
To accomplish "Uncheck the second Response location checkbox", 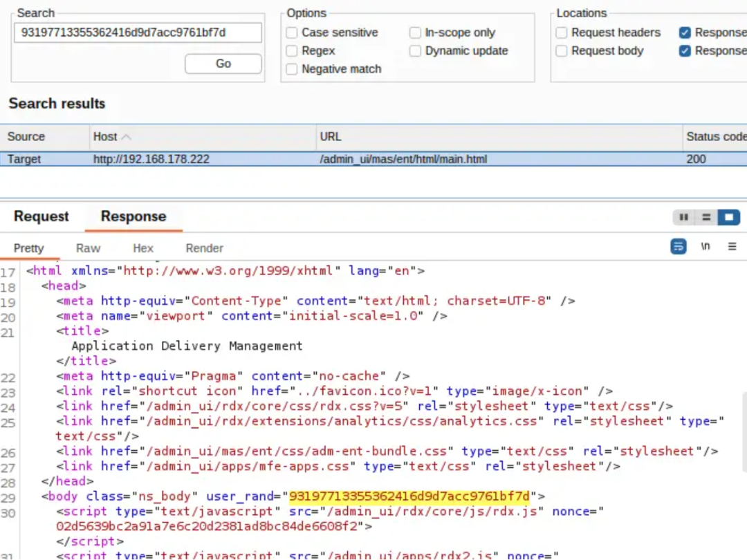I will coord(685,51).
